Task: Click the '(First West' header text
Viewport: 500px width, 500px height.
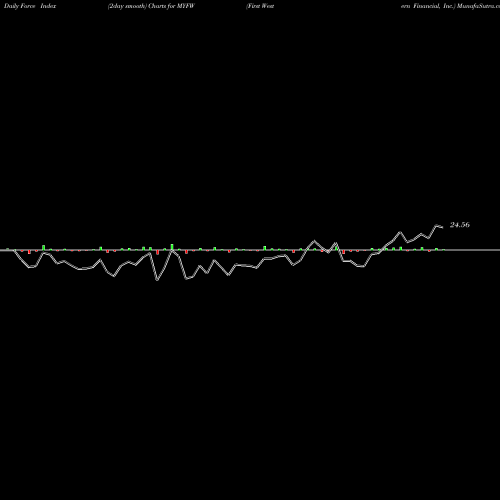Action: pos(260,6)
